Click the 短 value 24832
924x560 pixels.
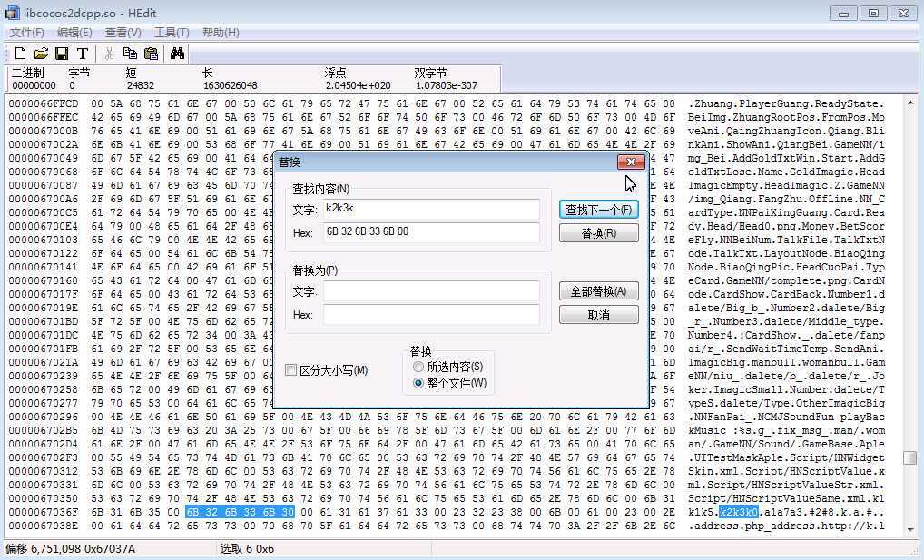point(141,85)
